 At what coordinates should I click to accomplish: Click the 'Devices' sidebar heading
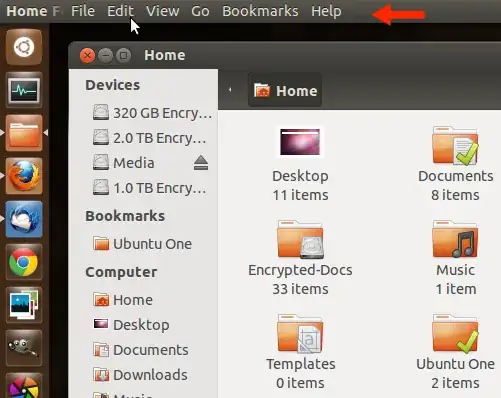click(x=113, y=85)
